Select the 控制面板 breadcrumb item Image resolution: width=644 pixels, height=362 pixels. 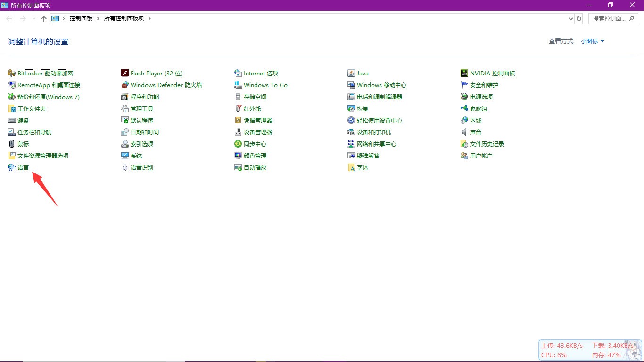[x=81, y=18]
